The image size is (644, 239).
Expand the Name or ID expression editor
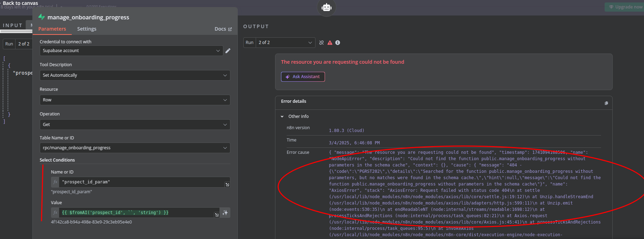(227, 184)
